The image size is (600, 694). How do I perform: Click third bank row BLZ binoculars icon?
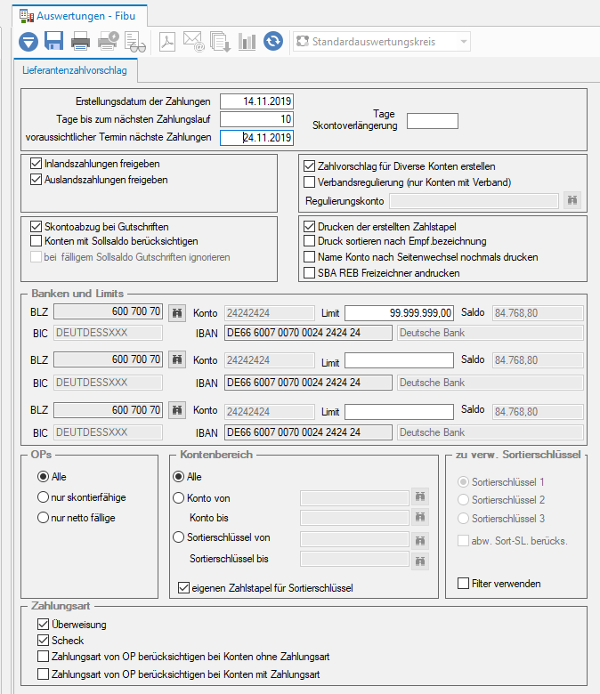tap(177, 410)
